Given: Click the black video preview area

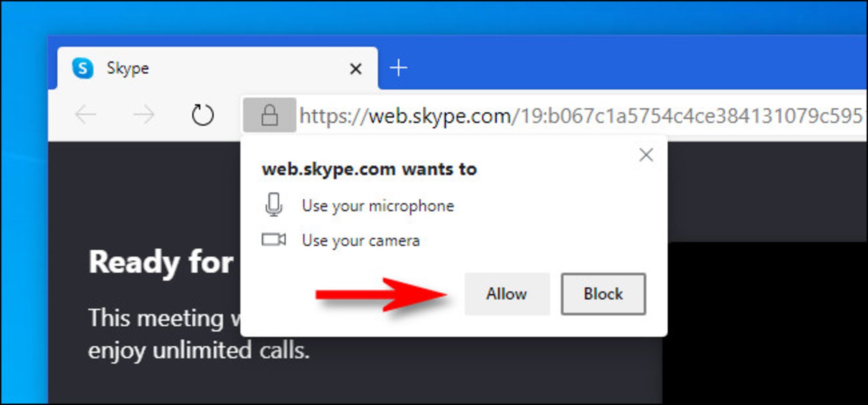Looking at the screenshot, I should [765, 322].
